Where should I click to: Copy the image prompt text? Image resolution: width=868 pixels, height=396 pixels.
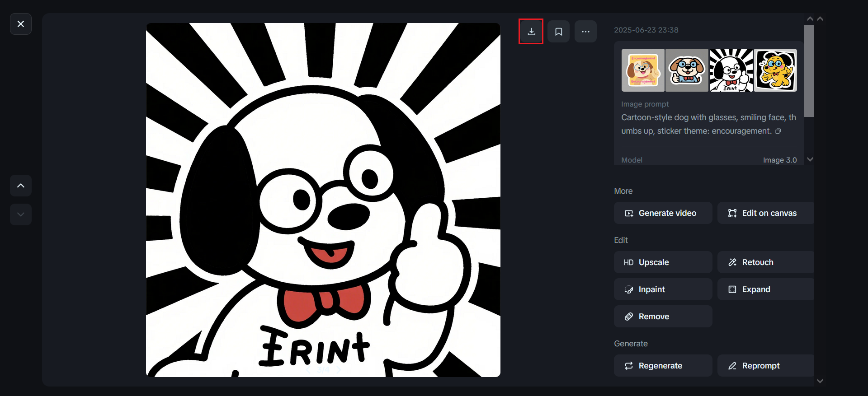pyautogui.click(x=778, y=131)
